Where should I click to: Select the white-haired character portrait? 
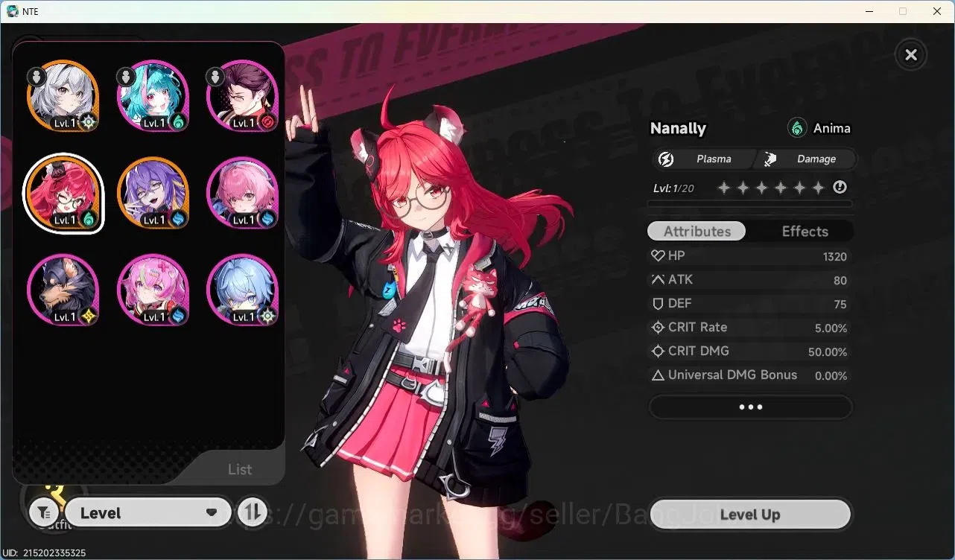tap(63, 96)
